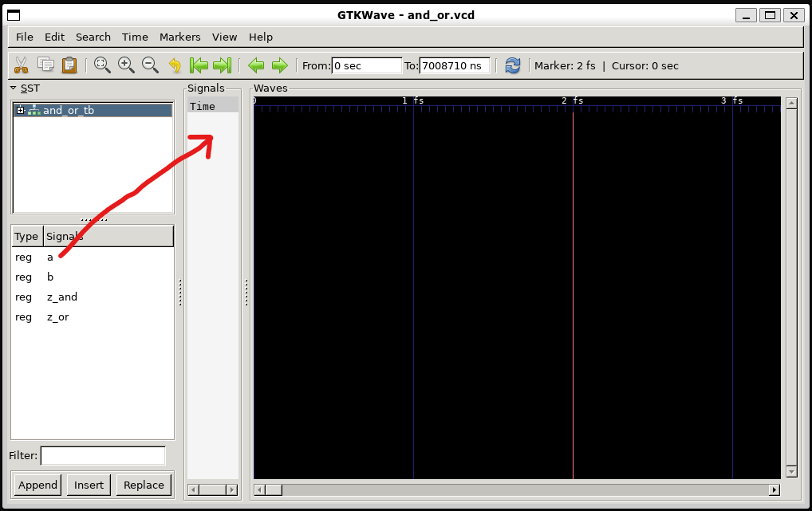Open the File menu

(25, 37)
